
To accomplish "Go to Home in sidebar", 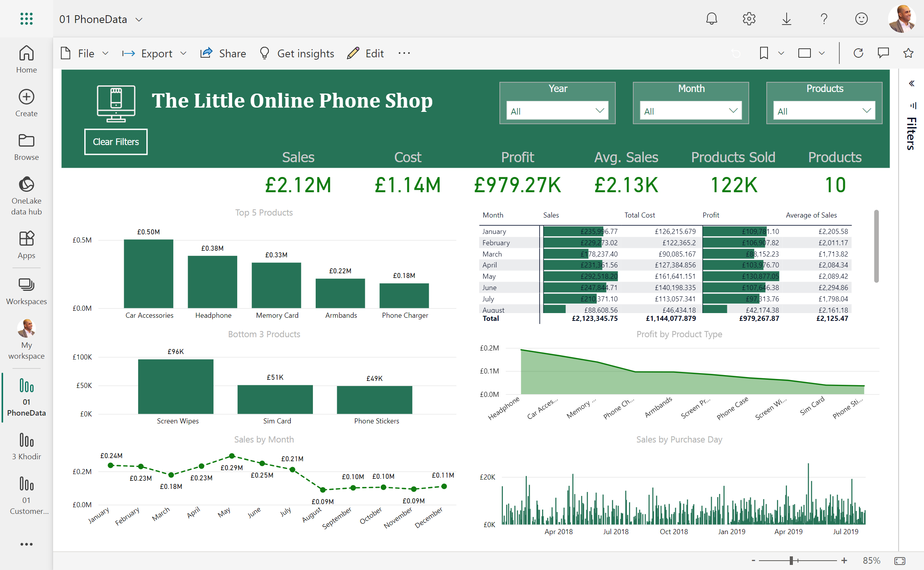I will click(x=27, y=59).
